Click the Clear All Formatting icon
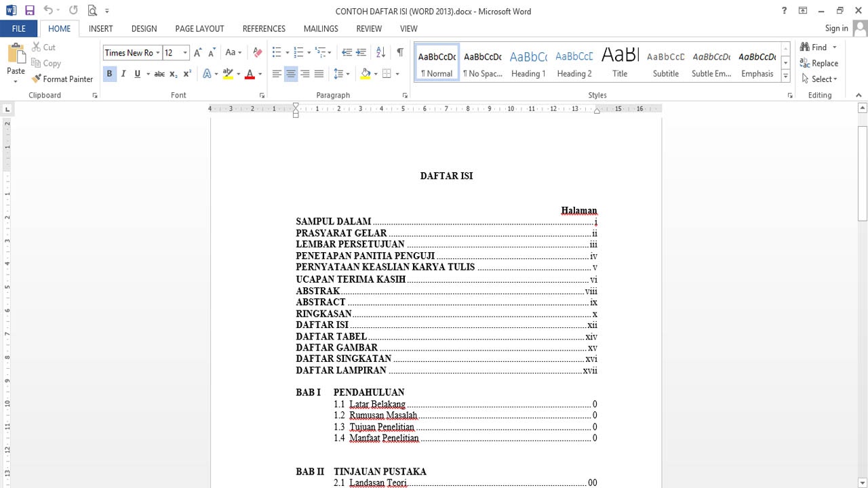868x488 pixels. coord(258,52)
